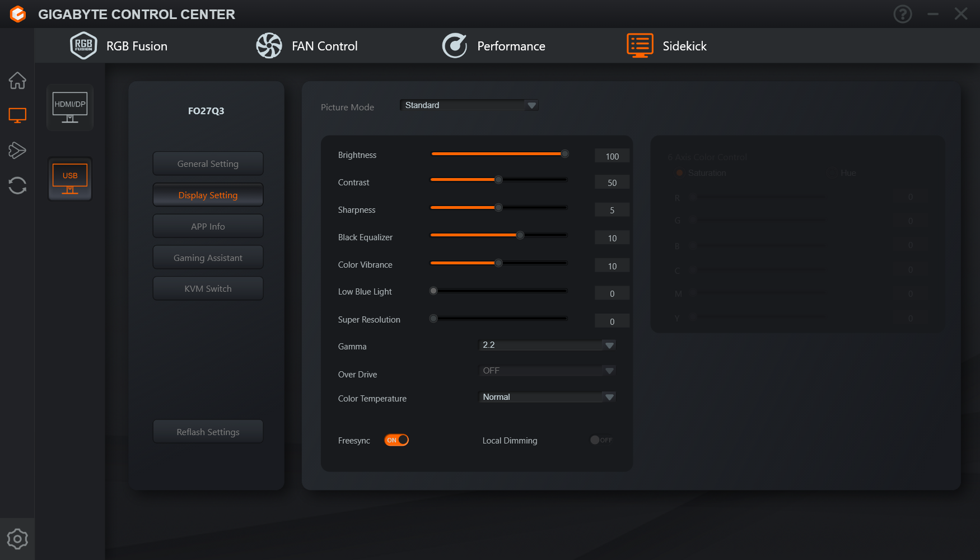Viewport: 980px width, 560px height.
Task: Minimize the Gigabyte Control Center window
Action: click(933, 14)
